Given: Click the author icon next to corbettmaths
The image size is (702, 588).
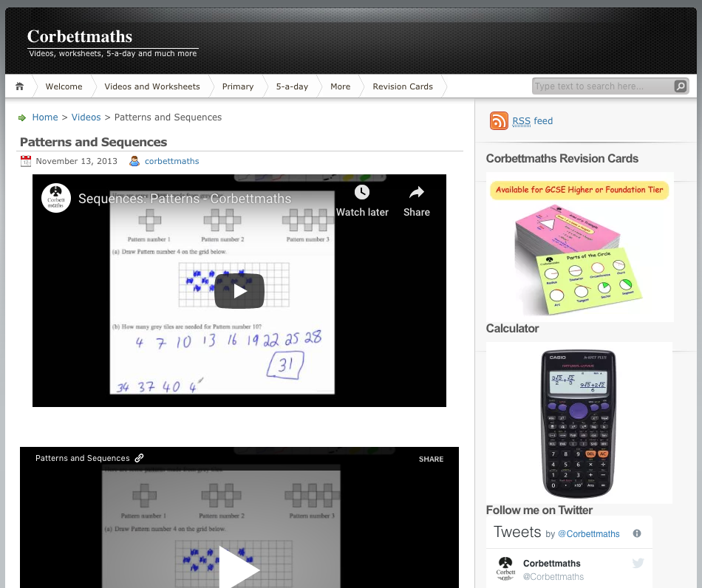Looking at the screenshot, I should [x=134, y=161].
